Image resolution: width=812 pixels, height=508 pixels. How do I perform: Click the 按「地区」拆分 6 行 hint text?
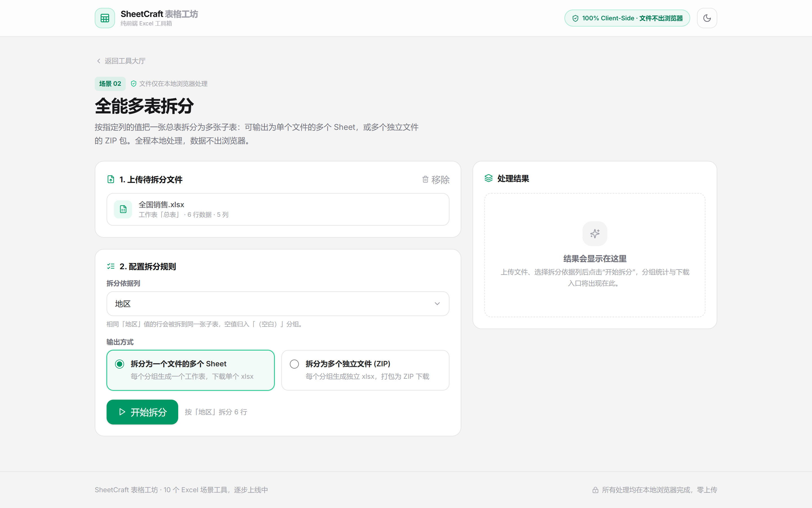click(216, 412)
